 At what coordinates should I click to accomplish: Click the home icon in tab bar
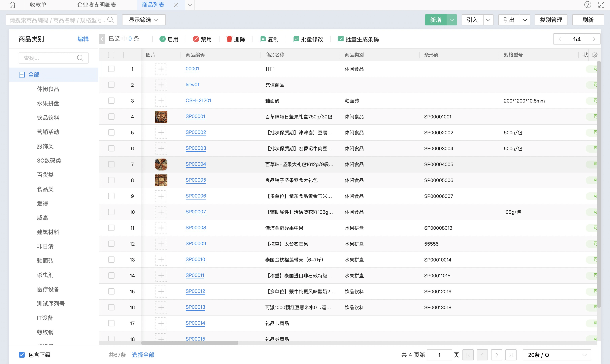pyautogui.click(x=12, y=5)
